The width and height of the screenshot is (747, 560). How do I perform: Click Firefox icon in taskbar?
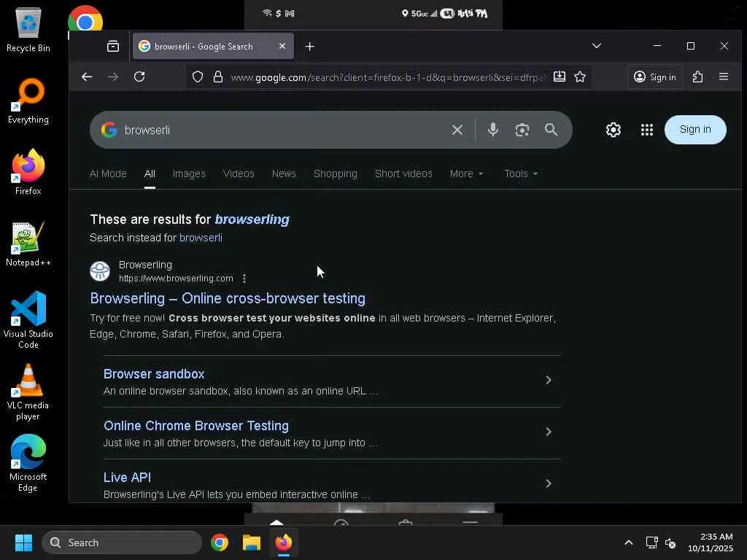tap(284, 542)
